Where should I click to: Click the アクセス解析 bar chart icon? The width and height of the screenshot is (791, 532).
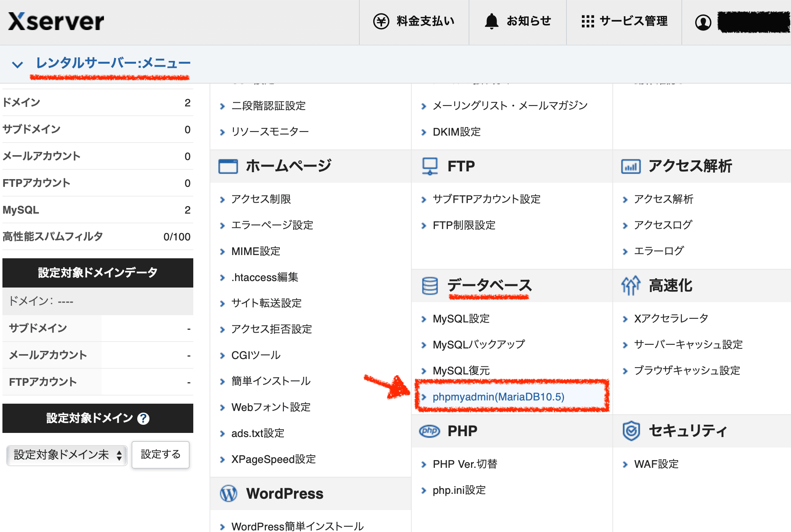(x=630, y=166)
